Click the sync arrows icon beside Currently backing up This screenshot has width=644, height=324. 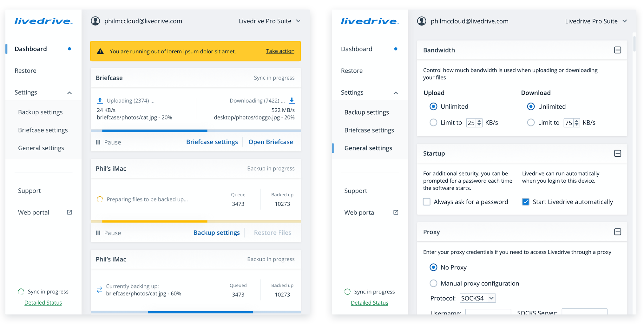point(100,290)
